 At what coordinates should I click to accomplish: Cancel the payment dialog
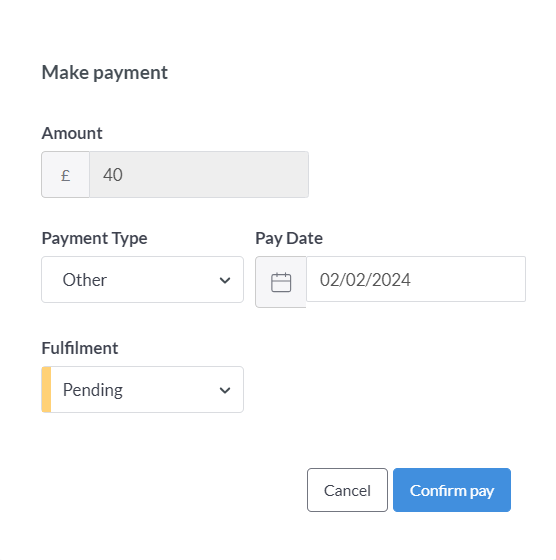pos(347,490)
